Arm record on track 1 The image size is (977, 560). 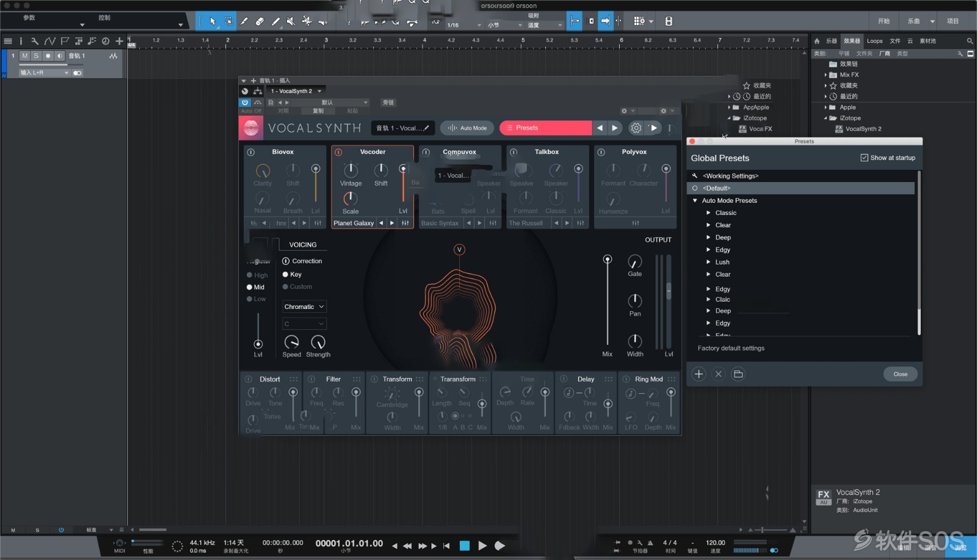48,56
